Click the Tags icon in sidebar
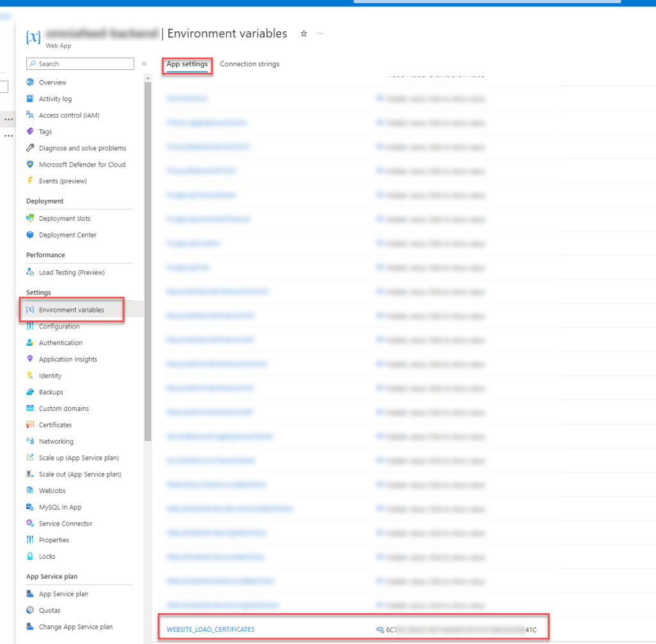The height and width of the screenshot is (644, 656). 30,131
